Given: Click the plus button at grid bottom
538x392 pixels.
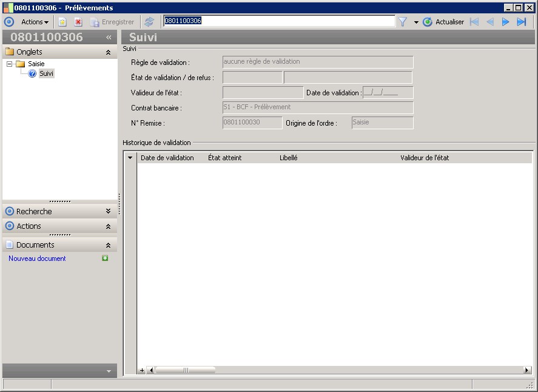Looking at the screenshot, I should pyautogui.click(x=142, y=370).
